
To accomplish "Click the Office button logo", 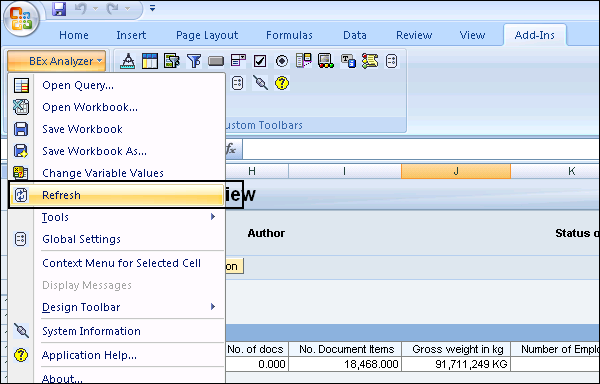I will point(21,18).
